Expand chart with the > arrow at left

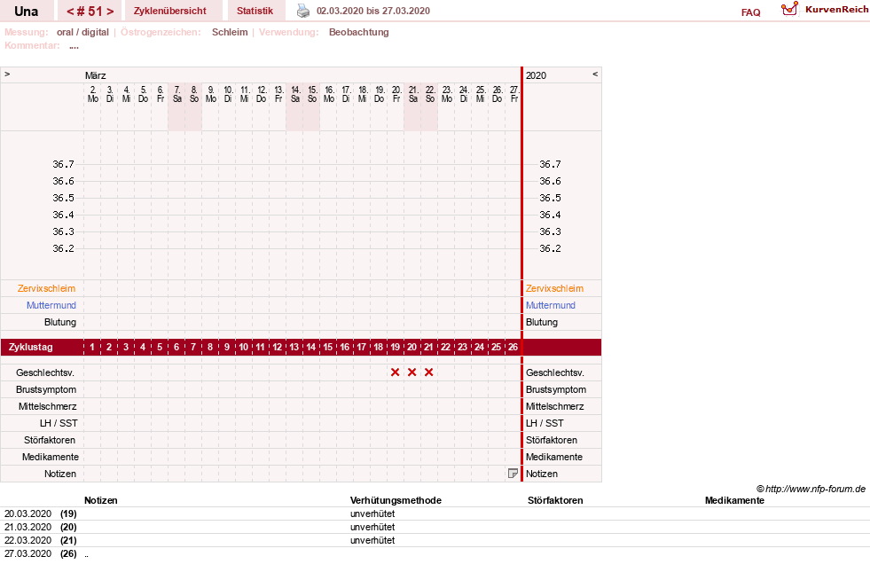[7, 74]
